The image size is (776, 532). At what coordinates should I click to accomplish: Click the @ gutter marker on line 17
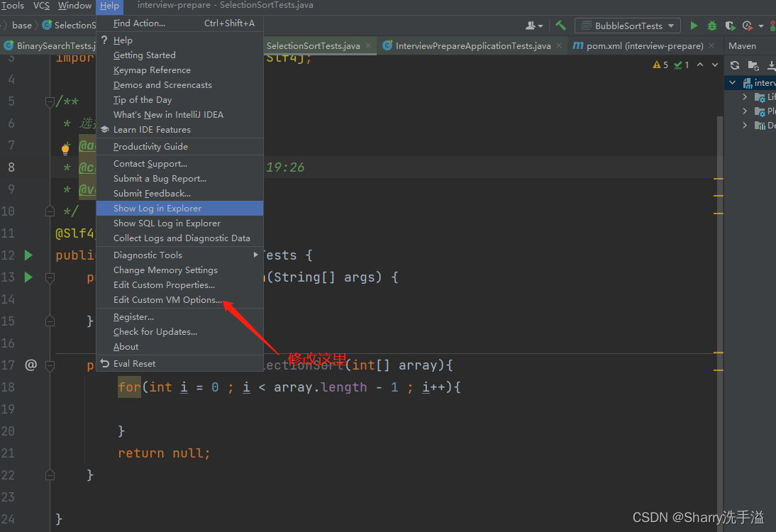[x=31, y=365]
